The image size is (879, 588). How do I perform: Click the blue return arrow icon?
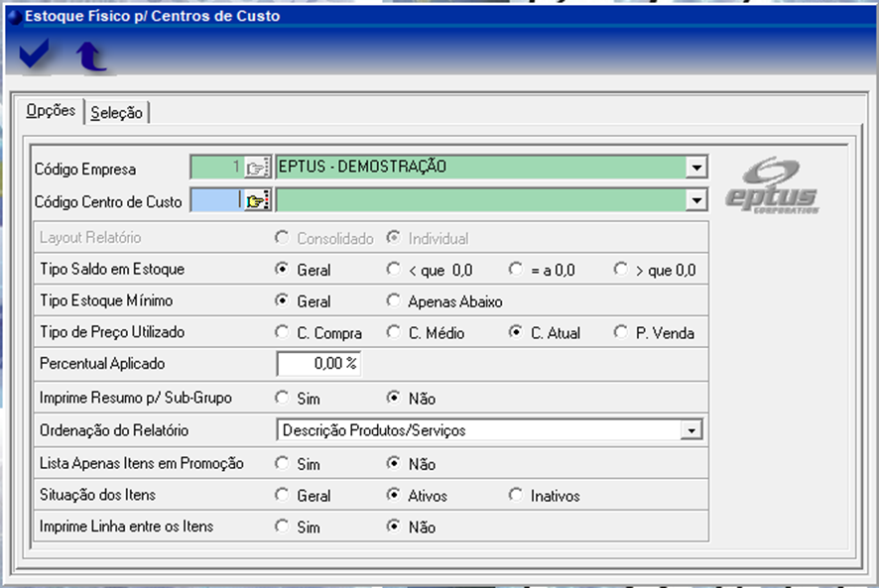tap(91, 58)
